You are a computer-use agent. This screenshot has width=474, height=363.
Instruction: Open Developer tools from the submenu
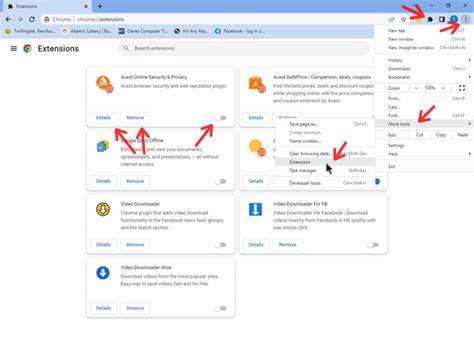[325, 183]
